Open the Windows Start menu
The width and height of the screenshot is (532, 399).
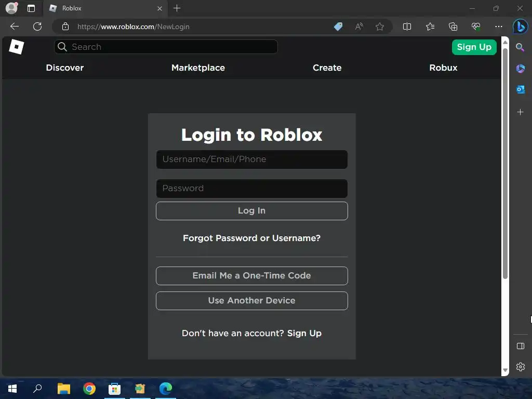(12, 388)
